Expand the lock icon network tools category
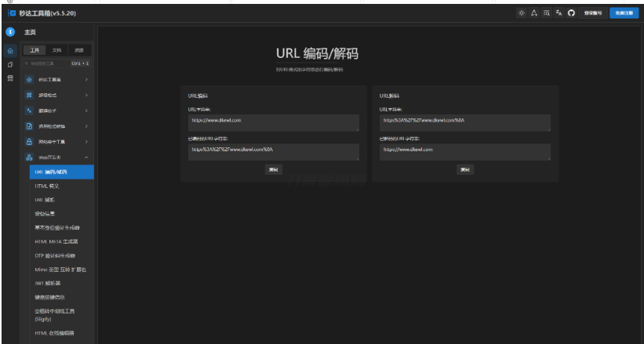The height and width of the screenshot is (344, 644). click(86, 142)
